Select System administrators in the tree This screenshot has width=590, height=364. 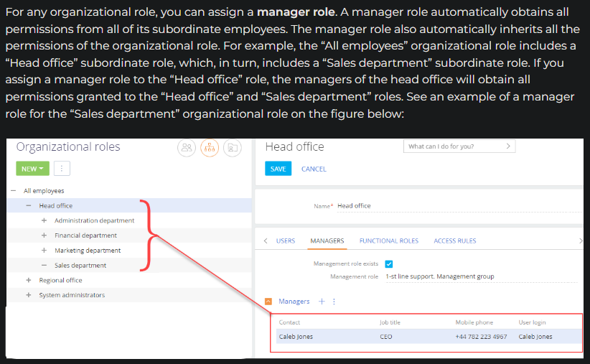click(72, 295)
